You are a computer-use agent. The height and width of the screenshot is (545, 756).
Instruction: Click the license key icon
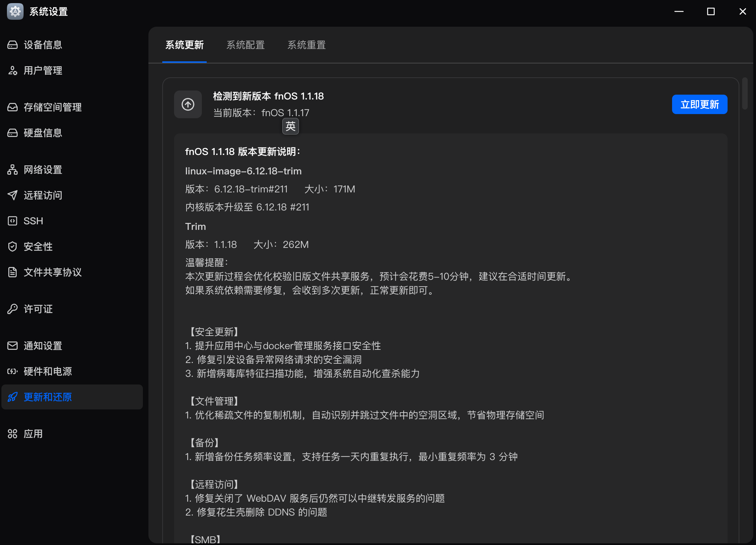12,309
